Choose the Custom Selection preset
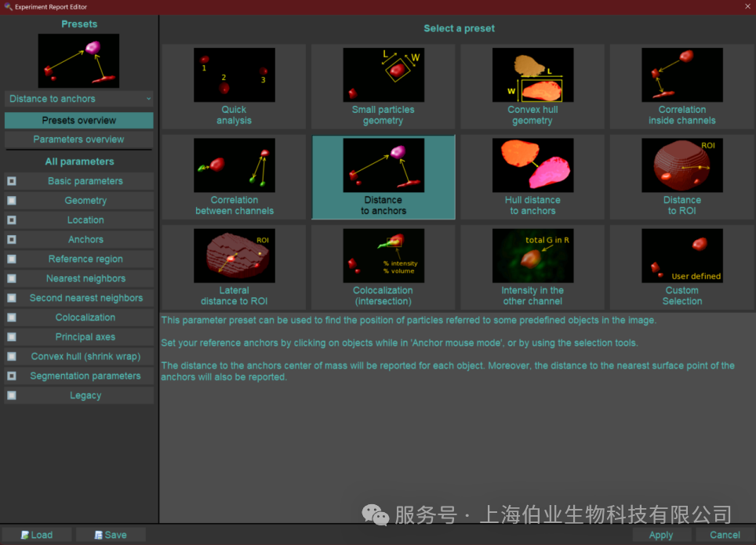This screenshot has height=545, width=756. (681, 267)
